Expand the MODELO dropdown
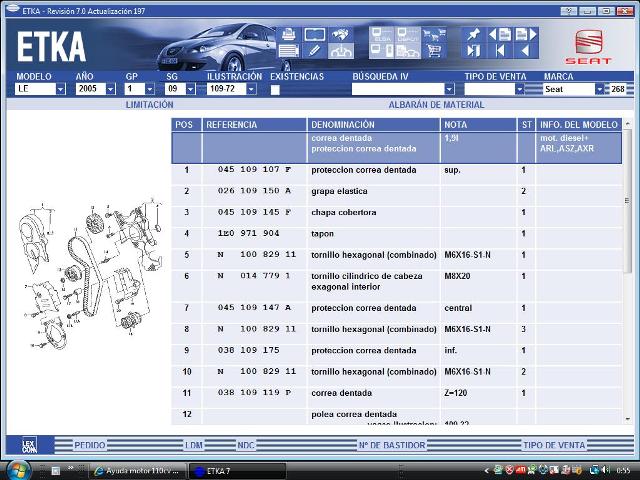Viewport: 640px width, 480px height. click(60, 89)
